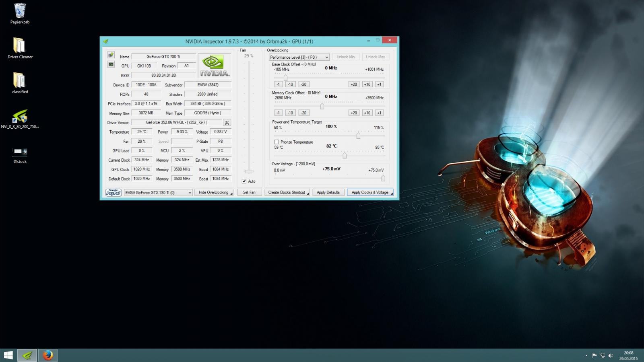This screenshot has height=362, width=644.
Task: Click -10 under Base Clock Offset
Action: (290, 84)
